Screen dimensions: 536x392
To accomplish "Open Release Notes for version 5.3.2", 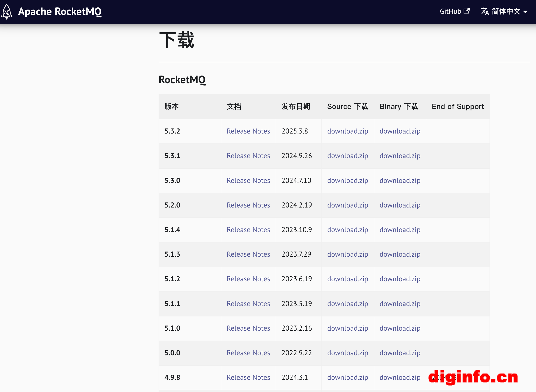I will tap(248, 131).
